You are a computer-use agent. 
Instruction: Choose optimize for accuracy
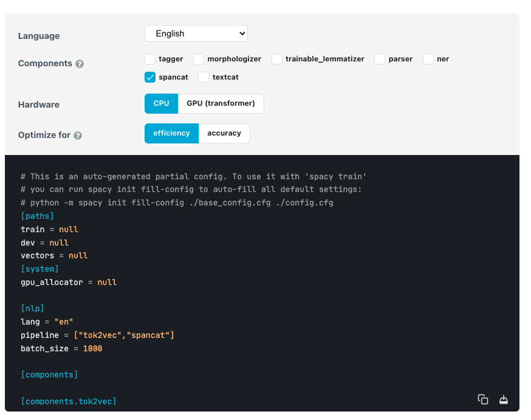pos(224,134)
